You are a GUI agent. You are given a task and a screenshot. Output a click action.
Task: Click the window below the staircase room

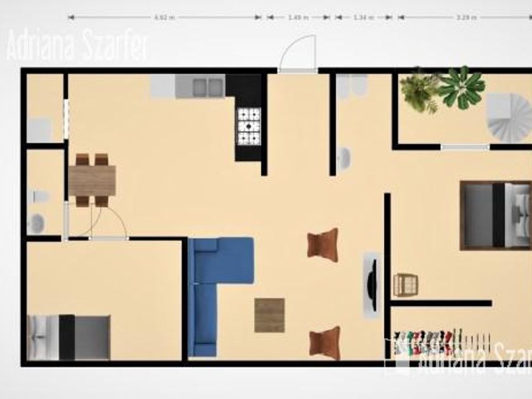(x=465, y=147)
